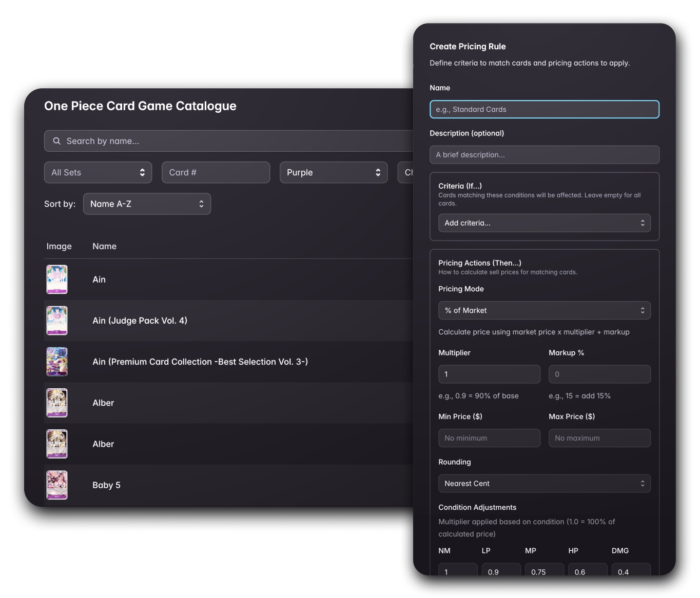The image size is (700, 598).
Task: Click the LP condition multiplier field
Action: (x=501, y=569)
